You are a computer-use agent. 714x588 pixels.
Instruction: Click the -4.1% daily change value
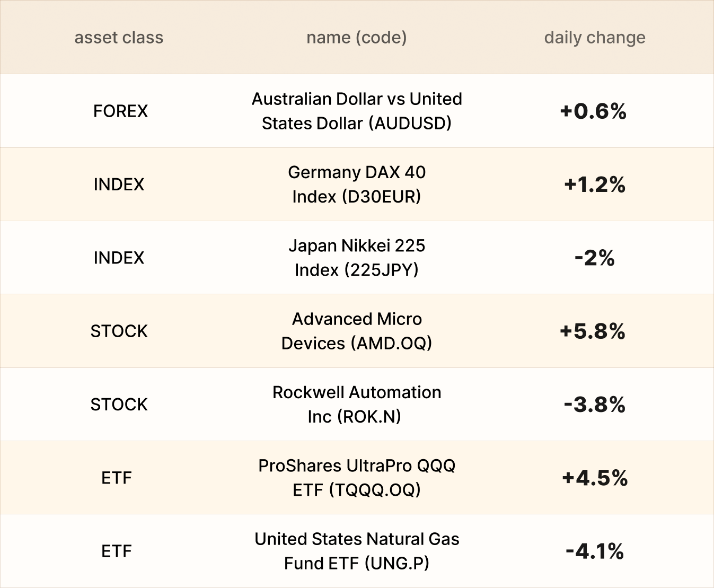(594, 551)
